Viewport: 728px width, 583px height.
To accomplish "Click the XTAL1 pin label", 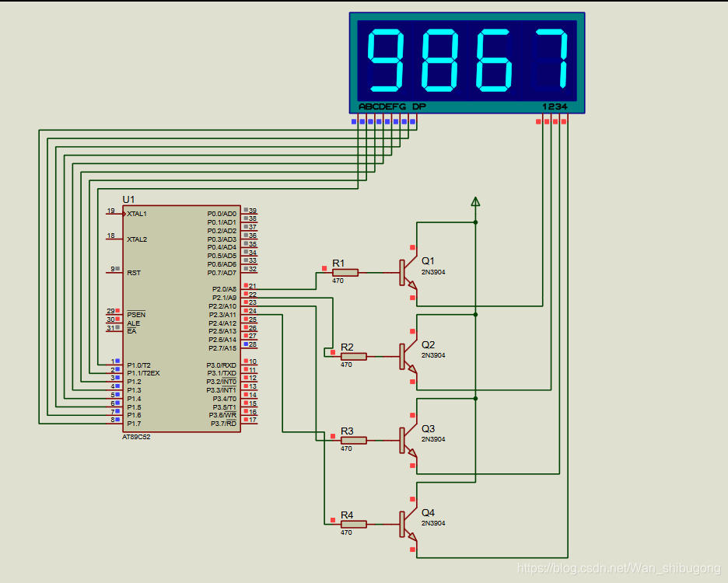I will (137, 214).
